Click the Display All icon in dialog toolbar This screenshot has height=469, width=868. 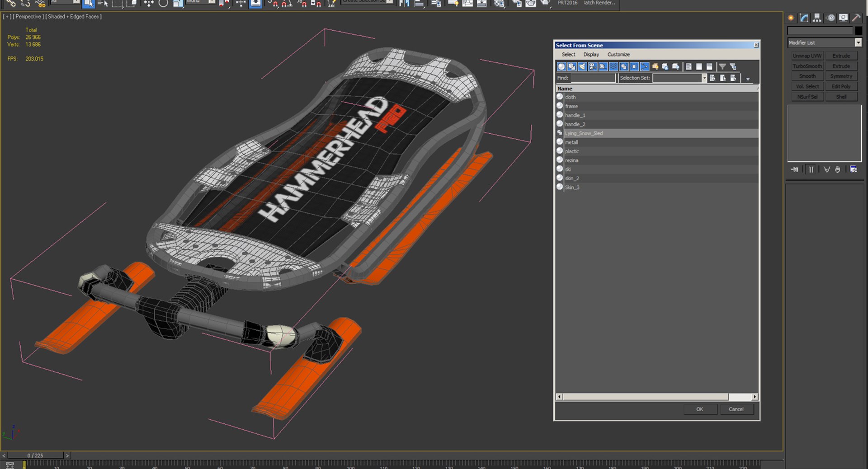coord(655,66)
